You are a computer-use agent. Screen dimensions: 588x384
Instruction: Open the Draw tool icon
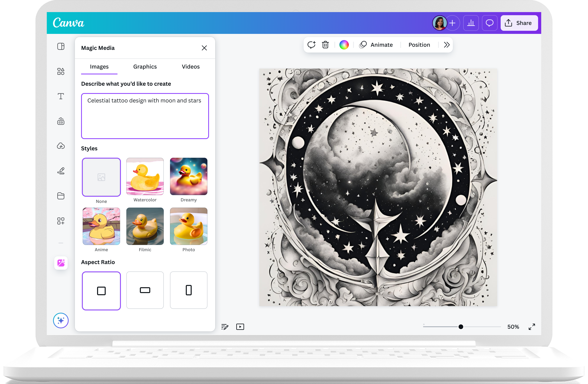tap(61, 171)
